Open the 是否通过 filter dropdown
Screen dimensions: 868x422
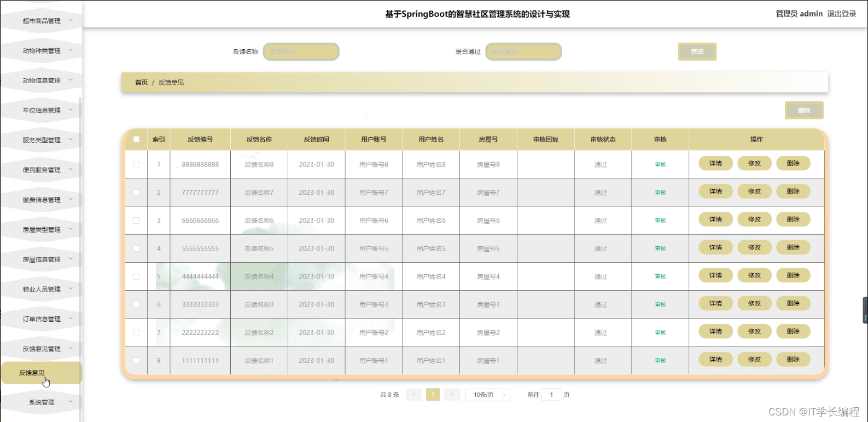point(523,51)
